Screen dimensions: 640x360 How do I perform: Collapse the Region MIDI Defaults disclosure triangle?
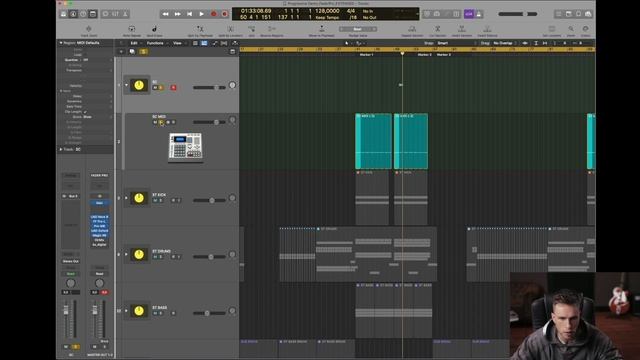tap(61, 43)
